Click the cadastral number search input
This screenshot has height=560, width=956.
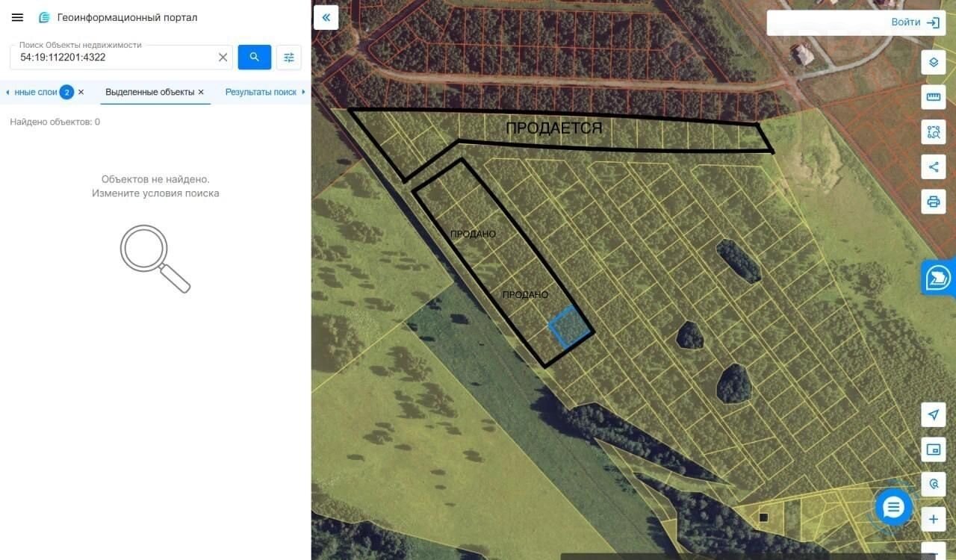click(116, 57)
